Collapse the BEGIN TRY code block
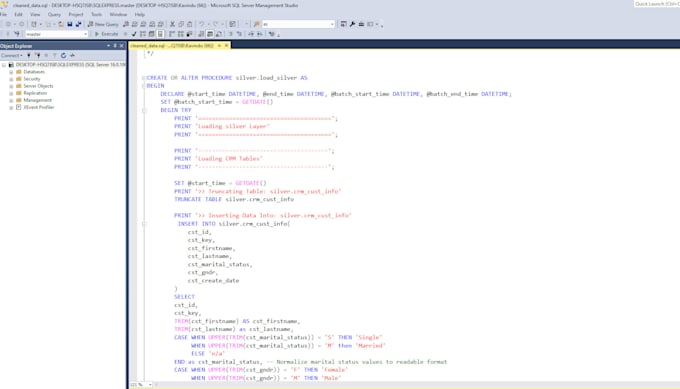 coord(144,110)
